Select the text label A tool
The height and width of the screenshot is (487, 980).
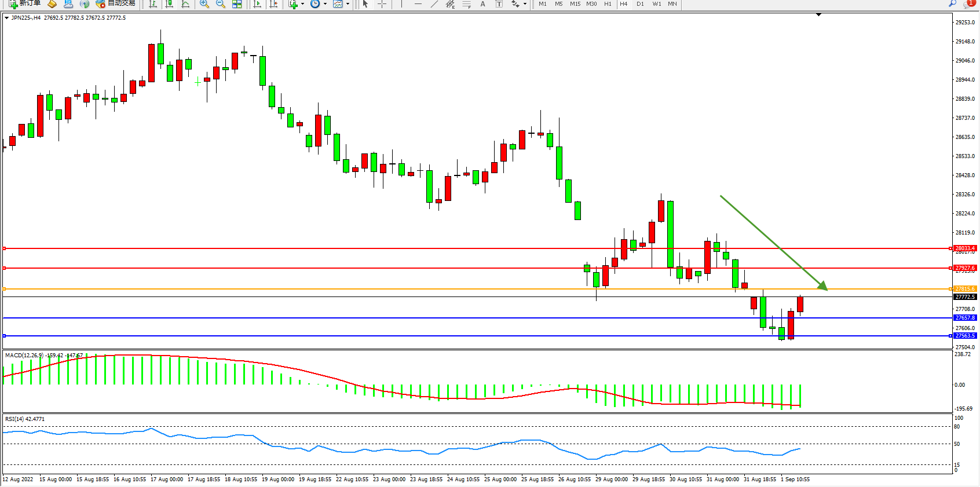482,4
